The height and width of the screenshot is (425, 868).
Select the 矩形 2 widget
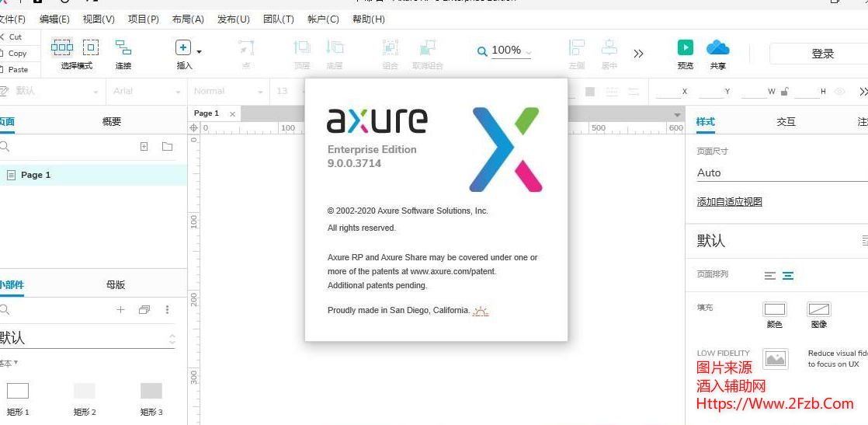point(85,400)
